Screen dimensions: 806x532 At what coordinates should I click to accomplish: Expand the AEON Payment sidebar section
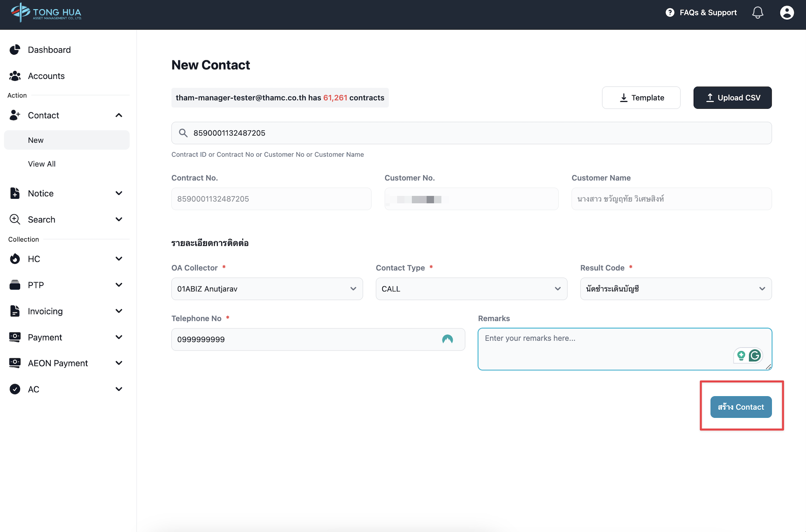pos(118,363)
